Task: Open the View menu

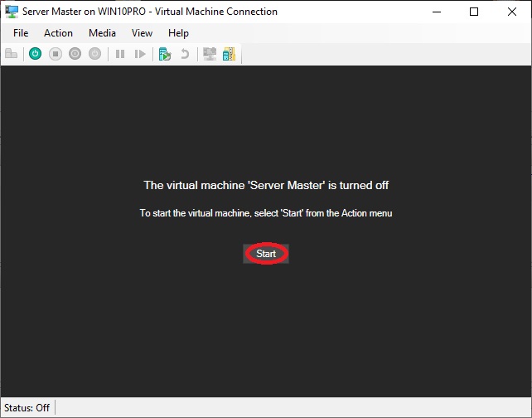Action: click(x=142, y=33)
